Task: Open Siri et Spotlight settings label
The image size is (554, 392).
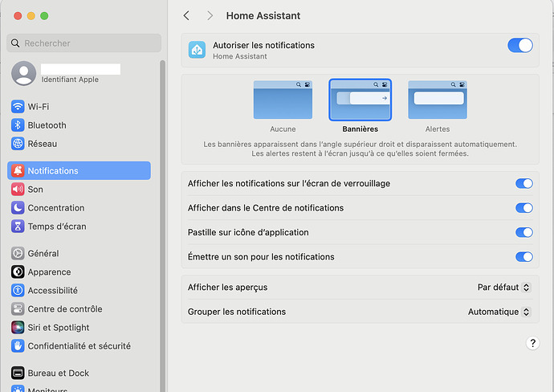Action: coord(59,328)
